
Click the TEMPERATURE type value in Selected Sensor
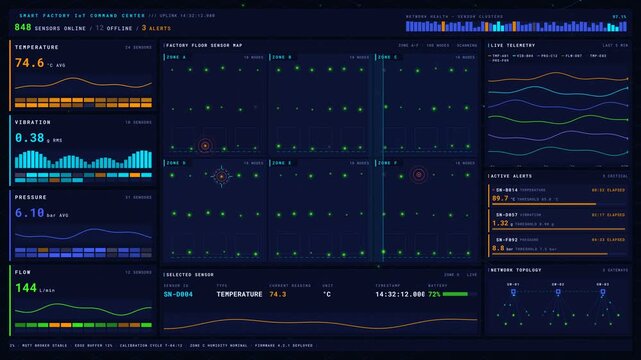click(x=239, y=294)
